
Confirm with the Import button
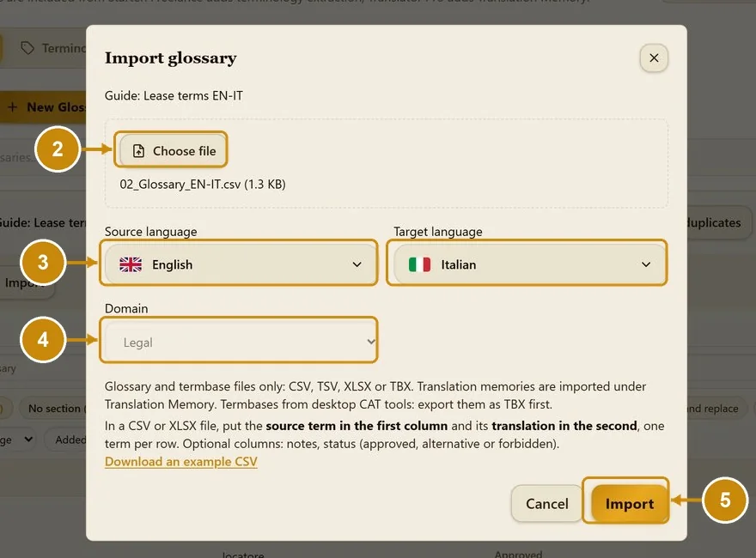point(629,504)
